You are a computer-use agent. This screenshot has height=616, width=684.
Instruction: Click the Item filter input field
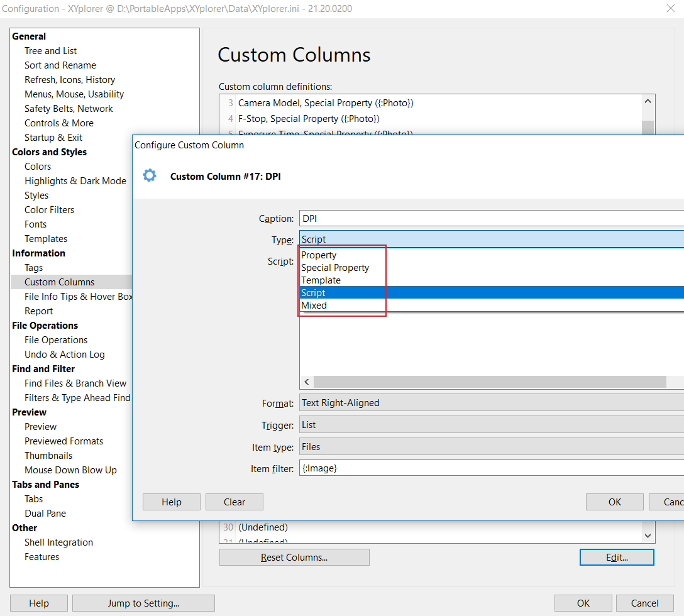coord(490,468)
